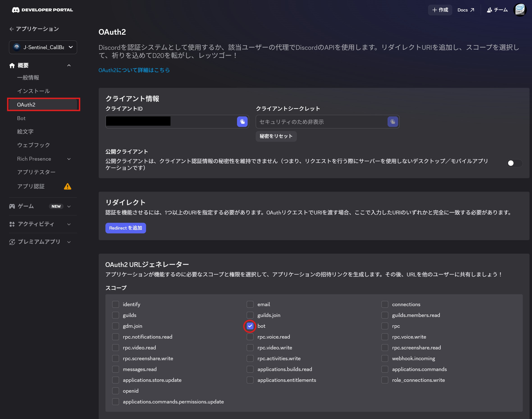This screenshot has width=532, height=419.
Task: Expand the プレミアムアプリ section chevron
Action: [x=69, y=242]
